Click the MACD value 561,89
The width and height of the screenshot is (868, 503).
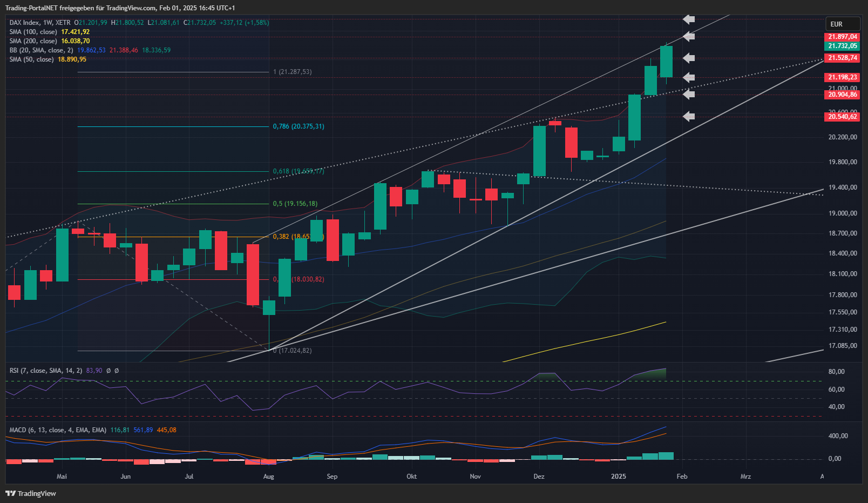point(144,430)
